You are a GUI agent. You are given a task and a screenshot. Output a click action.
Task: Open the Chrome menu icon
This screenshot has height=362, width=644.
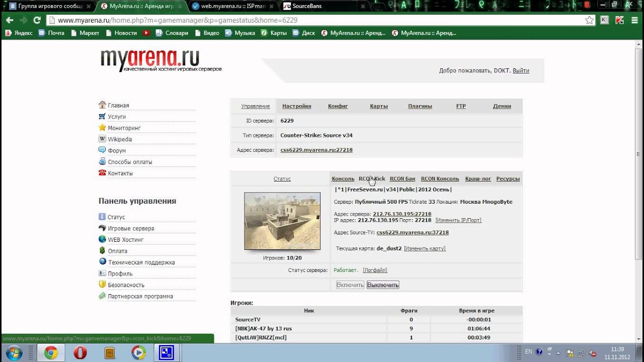(634, 20)
